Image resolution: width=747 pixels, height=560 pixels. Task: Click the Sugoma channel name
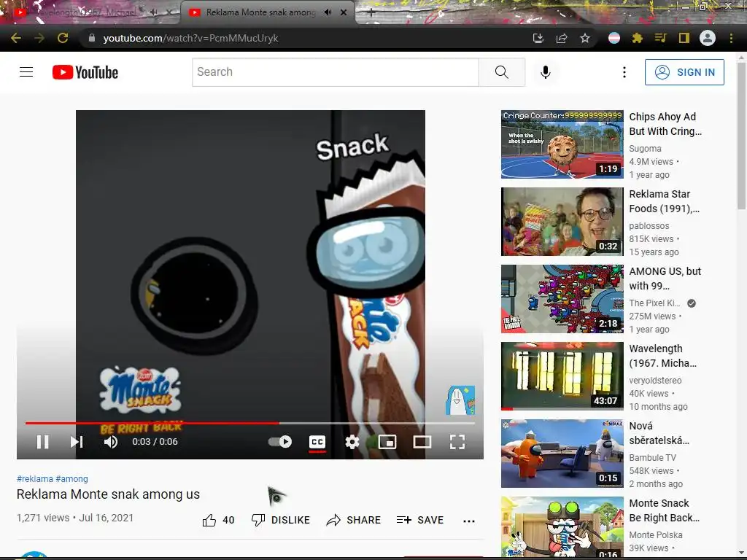pyautogui.click(x=645, y=149)
